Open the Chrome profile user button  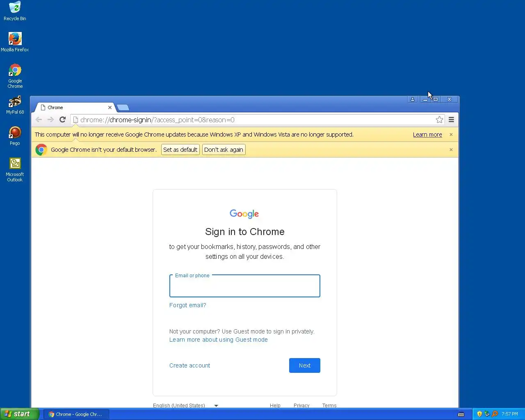coord(413,99)
